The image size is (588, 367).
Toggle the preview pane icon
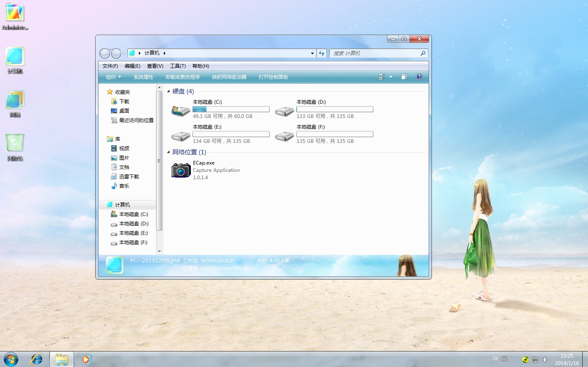pos(404,77)
